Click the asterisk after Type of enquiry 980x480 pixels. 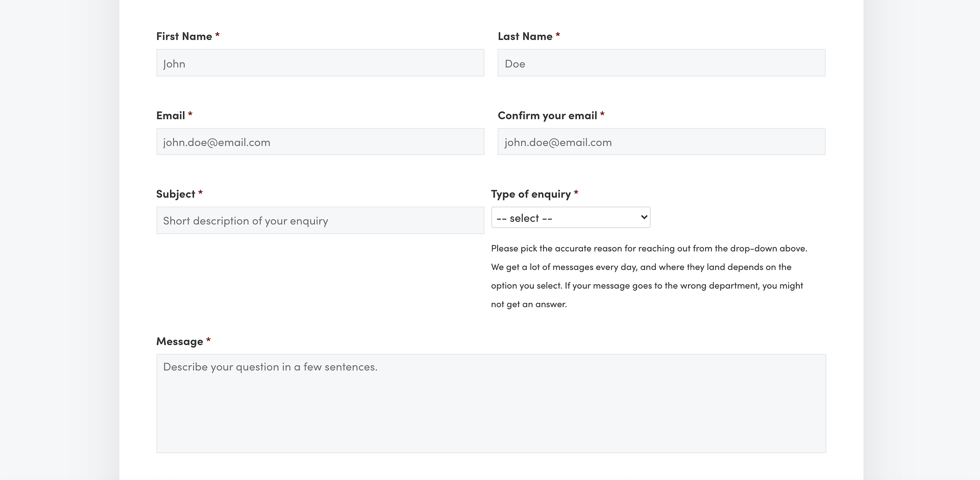point(576,193)
